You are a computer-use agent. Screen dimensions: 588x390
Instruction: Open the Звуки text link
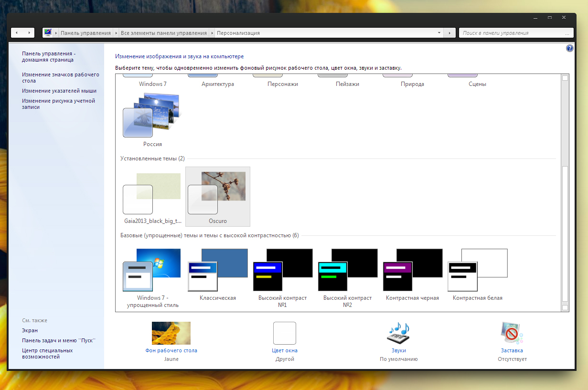click(398, 350)
